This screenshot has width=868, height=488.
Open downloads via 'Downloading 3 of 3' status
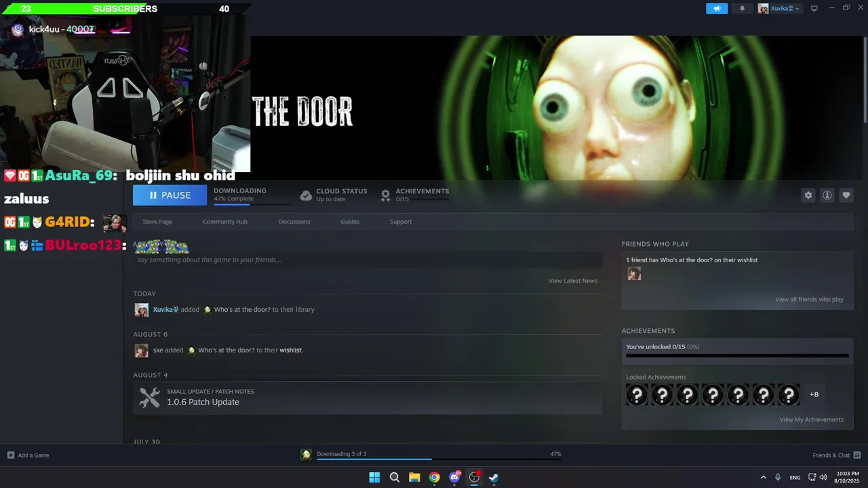[342, 454]
